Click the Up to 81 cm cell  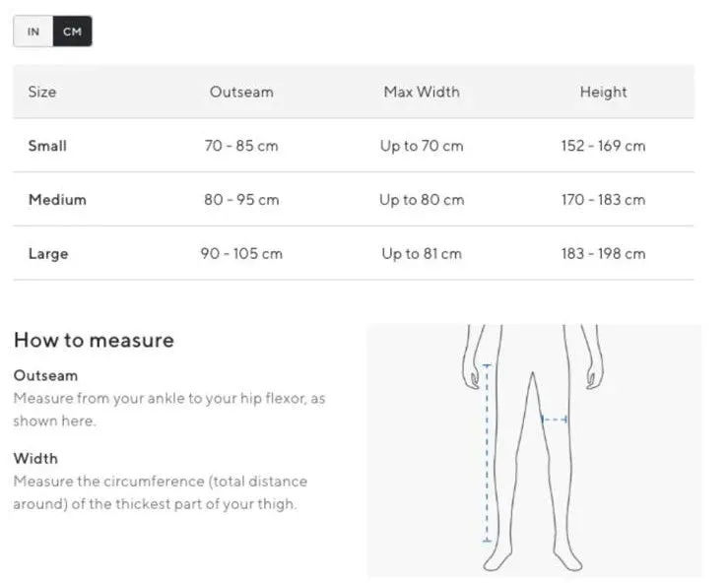pos(422,254)
